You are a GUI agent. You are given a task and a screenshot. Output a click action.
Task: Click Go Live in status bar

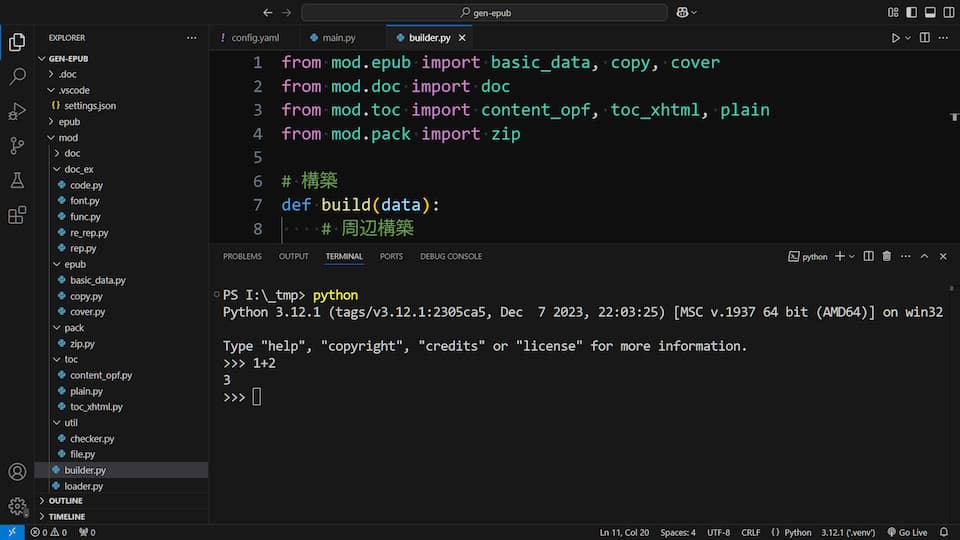pyautogui.click(x=907, y=533)
